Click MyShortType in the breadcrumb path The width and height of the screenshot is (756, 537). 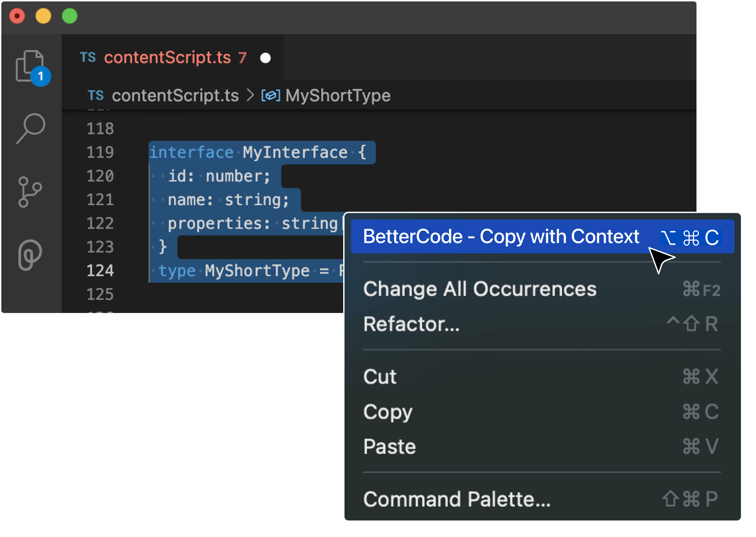338,95
